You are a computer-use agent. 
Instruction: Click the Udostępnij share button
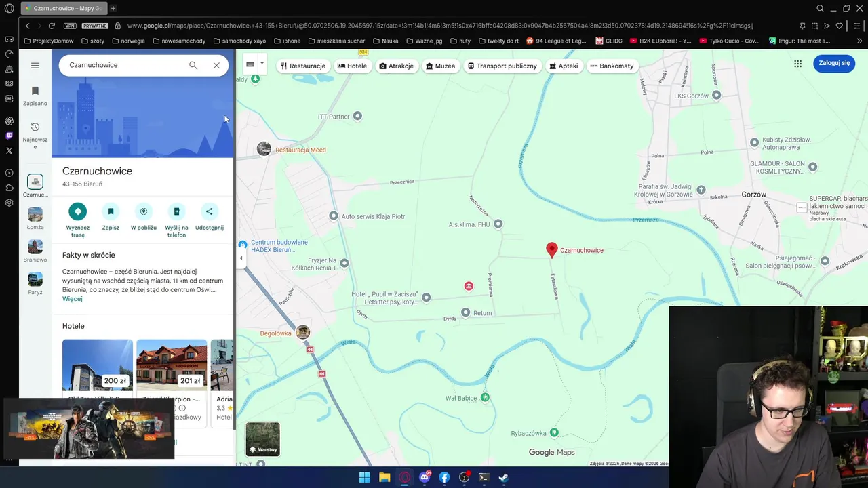click(209, 211)
